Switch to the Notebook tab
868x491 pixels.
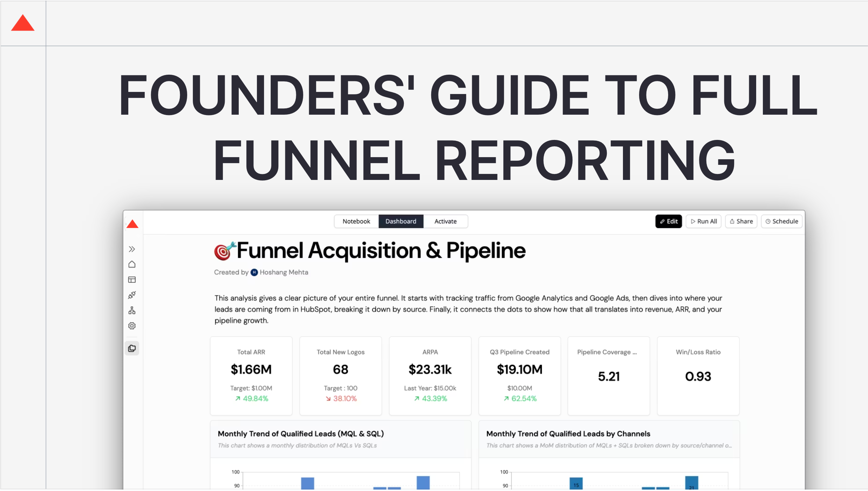pyautogui.click(x=356, y=221)
